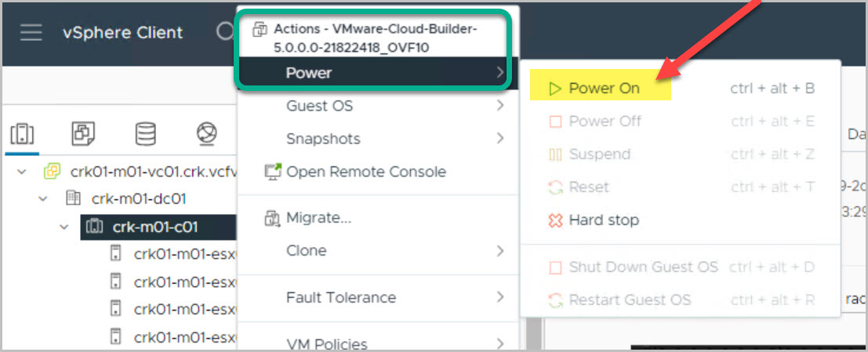Collapse the crk-m01-dc01 datacenter node
868x352 pixels.
click(x=43, y=199)
